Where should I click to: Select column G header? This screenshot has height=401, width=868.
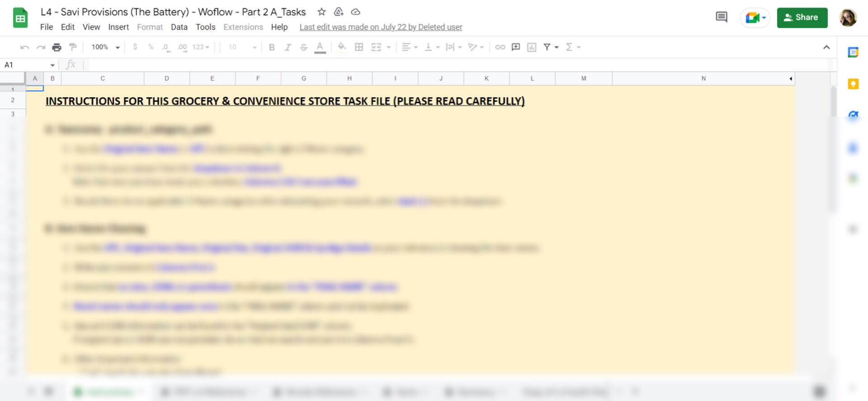click(304, 78)
